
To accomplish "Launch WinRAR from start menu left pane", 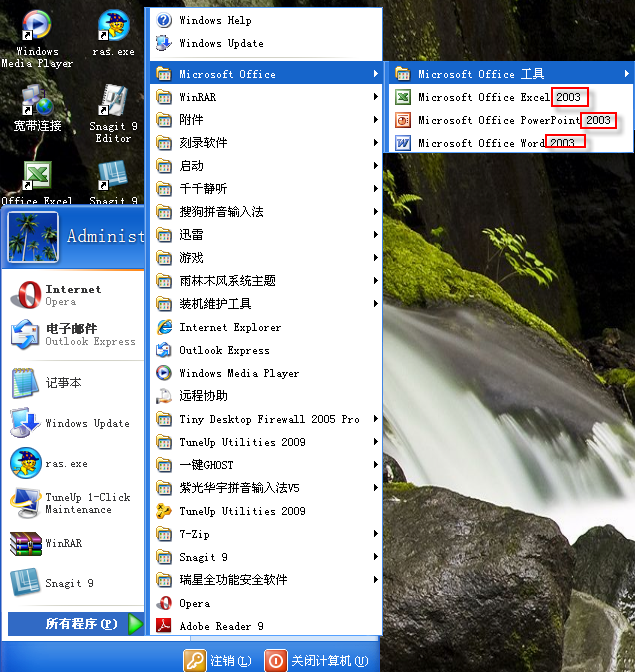I will (73, 543).
